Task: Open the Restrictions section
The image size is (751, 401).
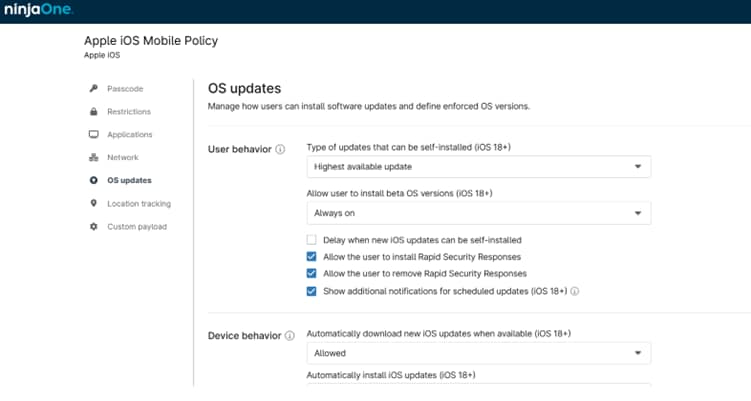Action: [129, 112]
